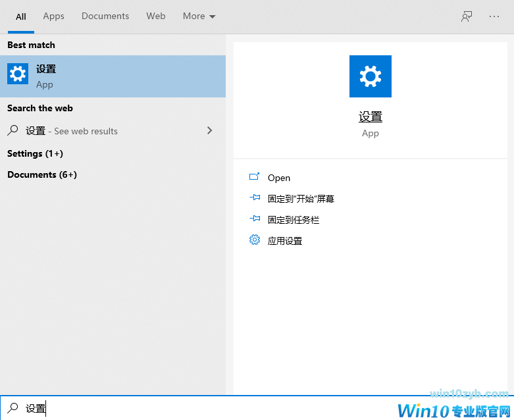Screen dimensions: 514x420
Task: Expand the More dropdown
Action: pyautogui.click(x=199, y=16)
